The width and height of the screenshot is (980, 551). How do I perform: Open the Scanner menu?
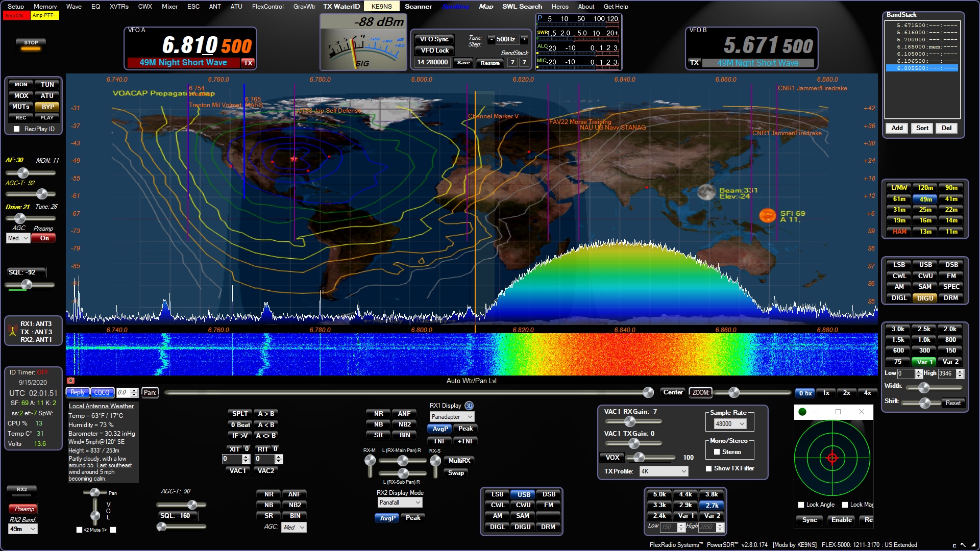coord(418,7)
